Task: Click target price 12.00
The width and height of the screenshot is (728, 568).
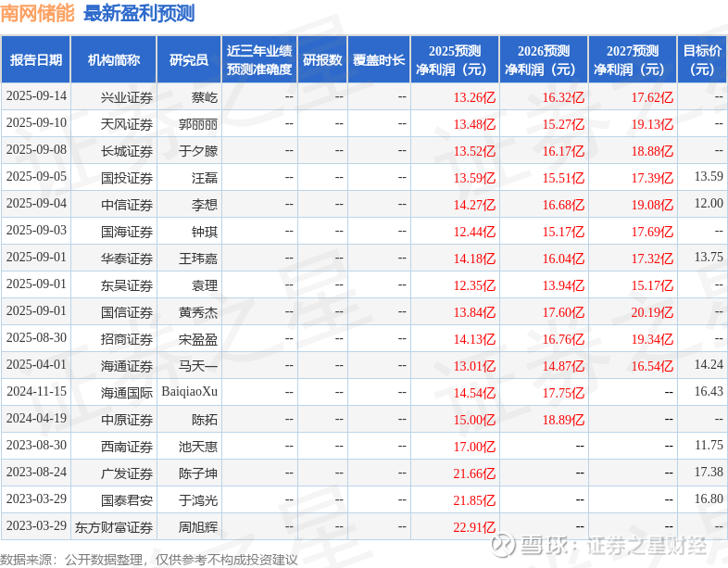Action: click(x=709, y=204)
